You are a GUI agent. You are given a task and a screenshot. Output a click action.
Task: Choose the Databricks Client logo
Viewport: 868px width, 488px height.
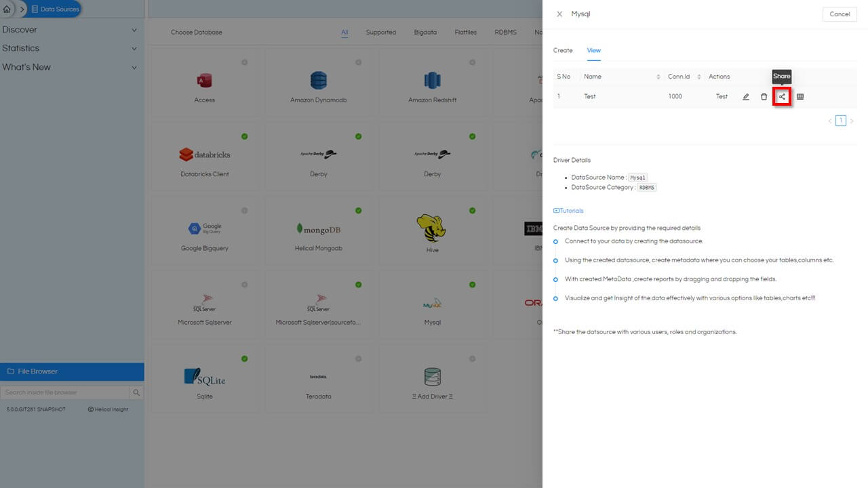coord(204,155)
